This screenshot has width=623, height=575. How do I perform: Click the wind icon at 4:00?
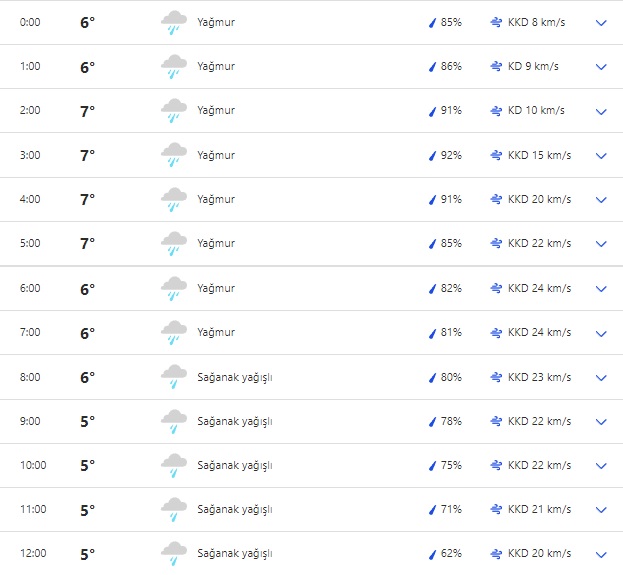click(x=496, y=199)
